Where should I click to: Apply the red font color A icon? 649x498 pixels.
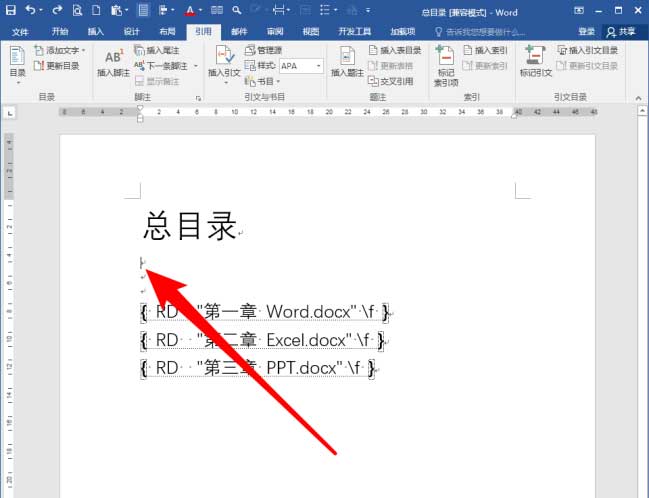point(190,10)
